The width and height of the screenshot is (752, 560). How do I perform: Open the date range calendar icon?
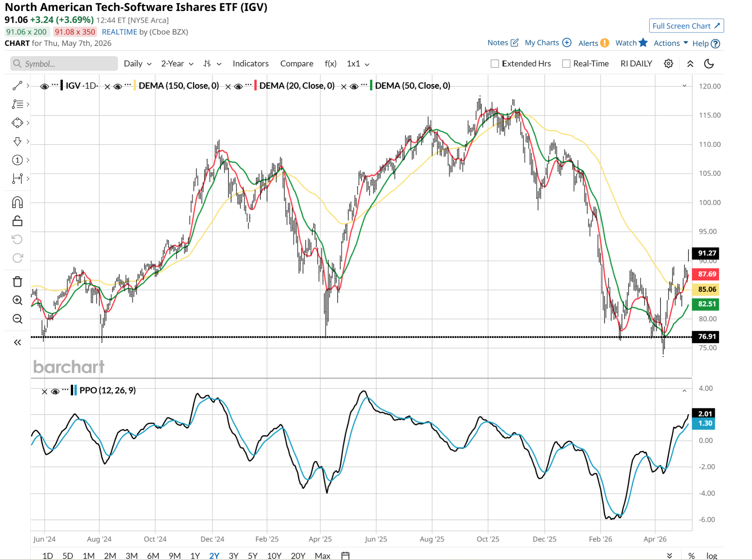(345, 555)
